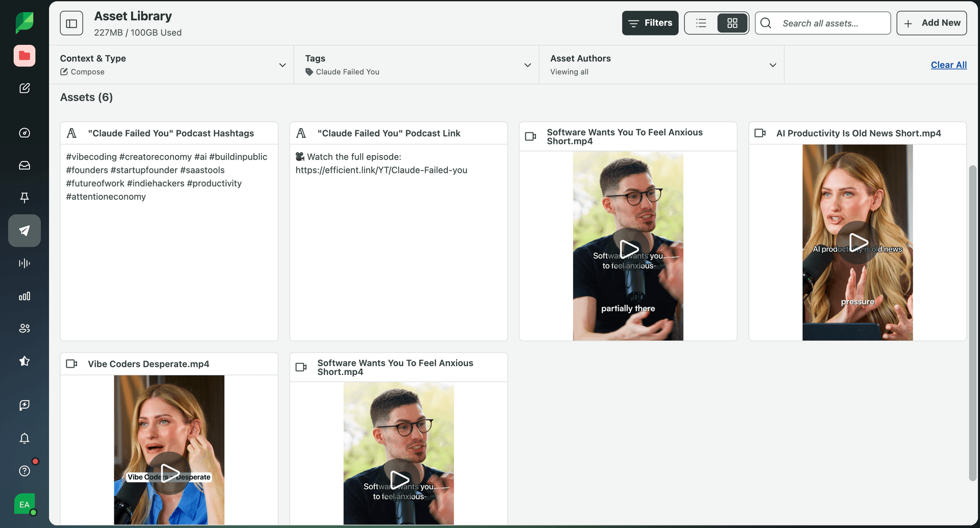Open the help question mark icon
This screenshot has height=528, width=980.
tap(24, 471)
